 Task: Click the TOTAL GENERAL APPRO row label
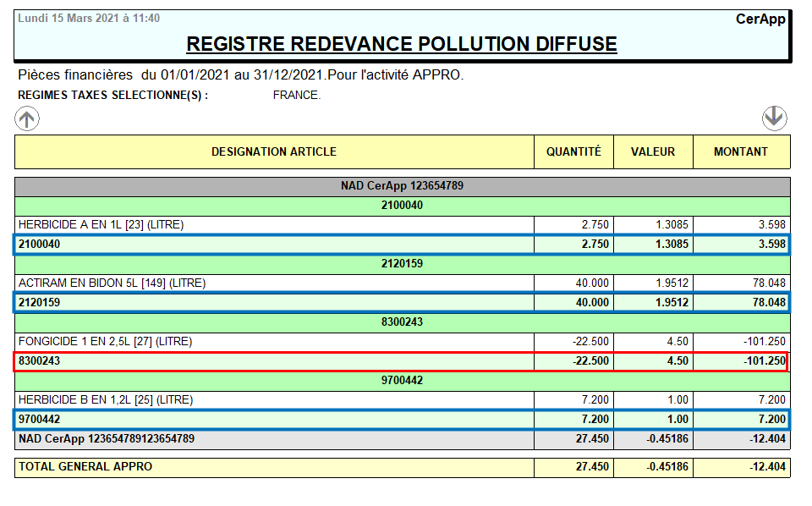86,467
